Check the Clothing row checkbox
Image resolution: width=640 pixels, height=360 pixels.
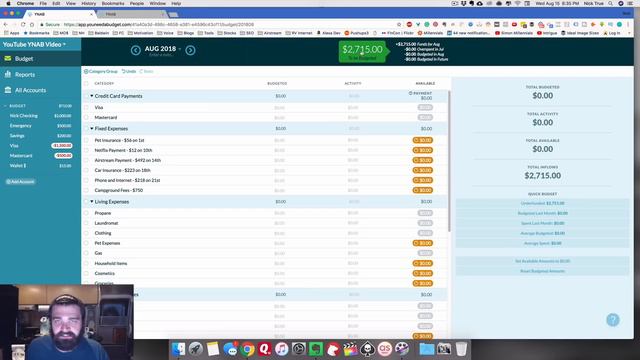coord(86,233)
